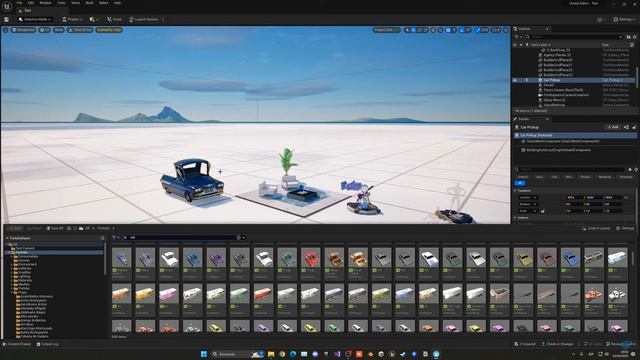Screen dimensions: 640x360
Task: Choose the select objects tool in the viewport
Action: point(407,30)
